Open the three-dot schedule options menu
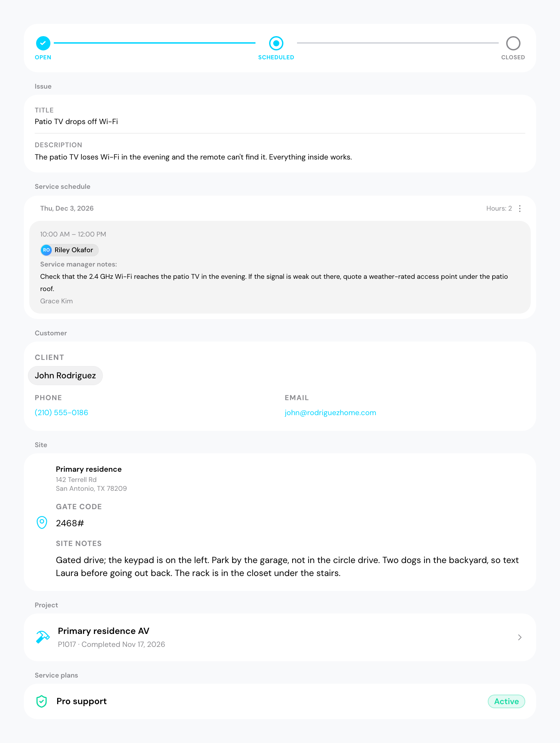 (x=520, y=209)
